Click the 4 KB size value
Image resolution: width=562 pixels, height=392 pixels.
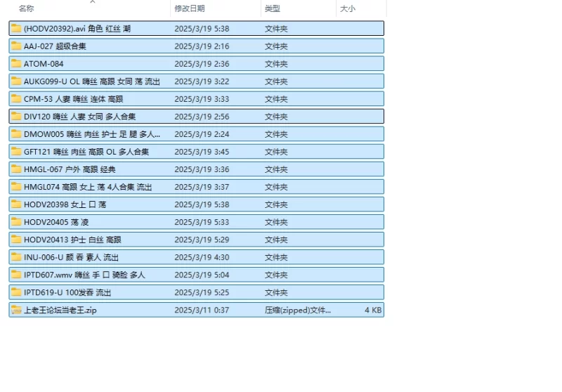[x=373, y=310]
